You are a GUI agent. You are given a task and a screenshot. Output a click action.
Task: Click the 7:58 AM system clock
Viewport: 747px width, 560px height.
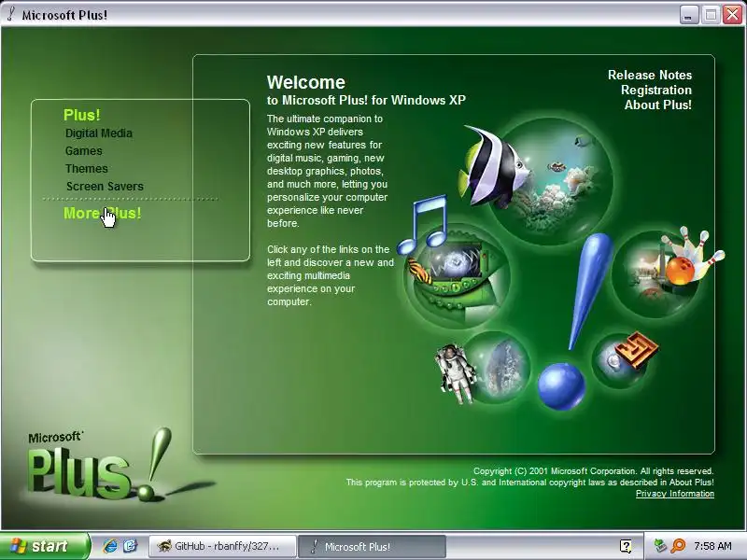712,546
